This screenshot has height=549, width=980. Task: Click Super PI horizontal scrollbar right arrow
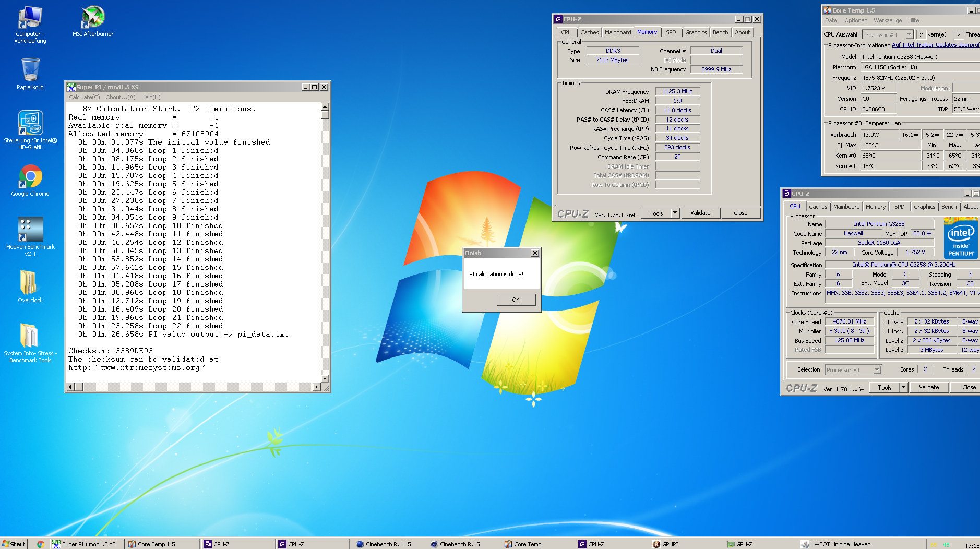316,387
